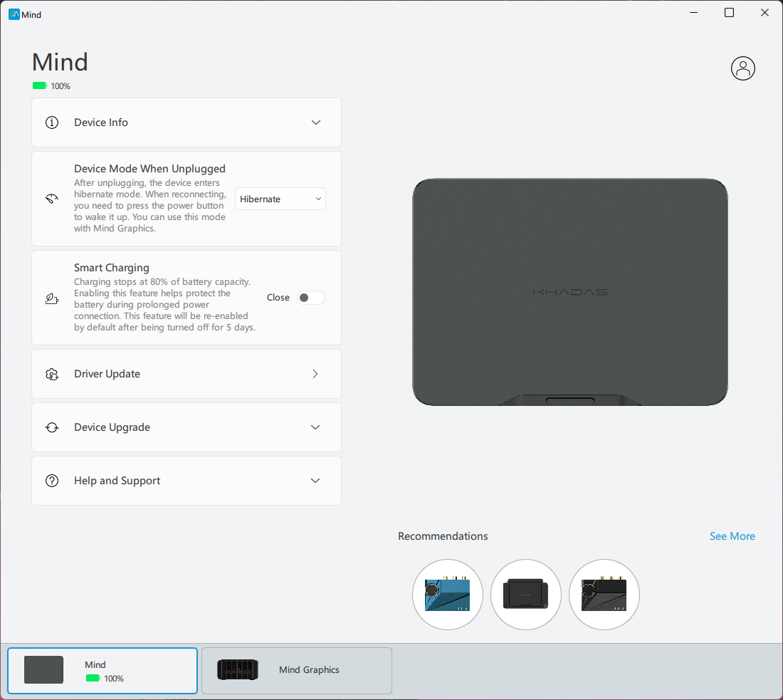Click the Driver Update gear icon
Image resolution: width=783 pixels, height=700 pixels.
52,375
